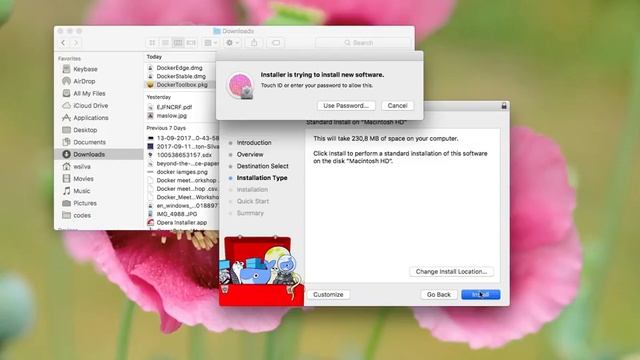Open Finder arrange-by dropdown
Screen dimensions: 640x360
pos(210,42)
